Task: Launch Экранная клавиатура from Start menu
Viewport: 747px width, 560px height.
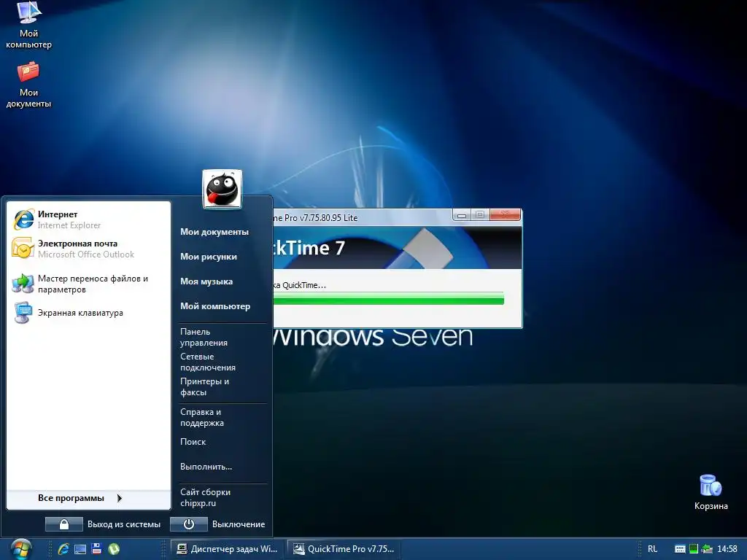Action: [90, 313]
